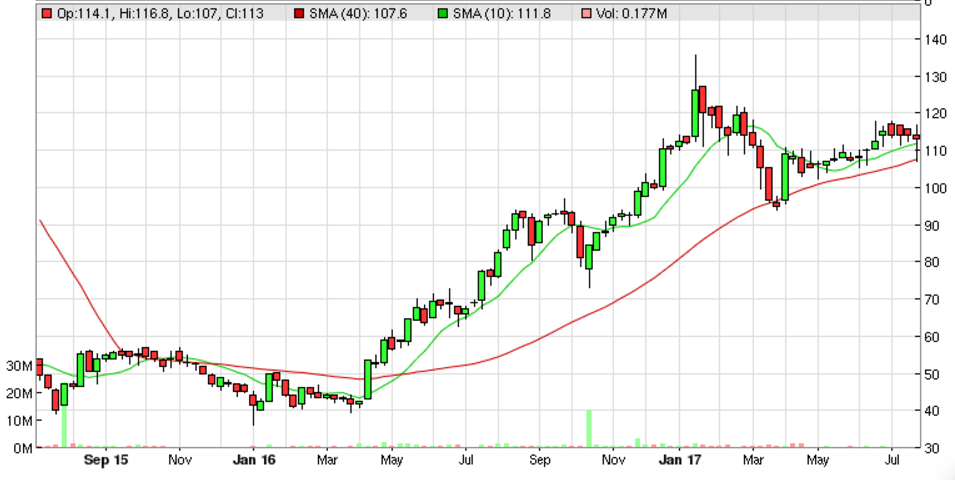Click the 120 price axis label
This screenshot has height=480, width=955.
(936, 114)
